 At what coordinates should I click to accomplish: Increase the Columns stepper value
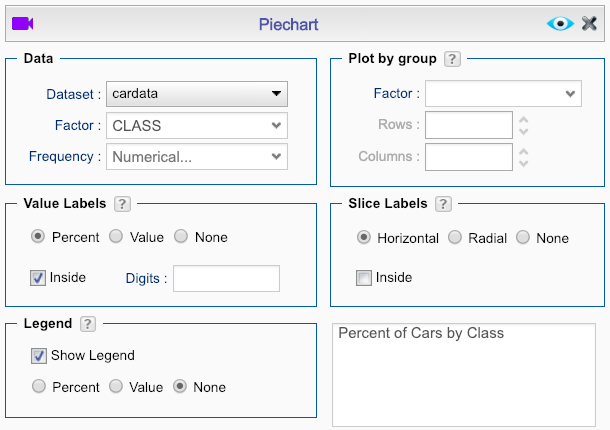(524, 151)
